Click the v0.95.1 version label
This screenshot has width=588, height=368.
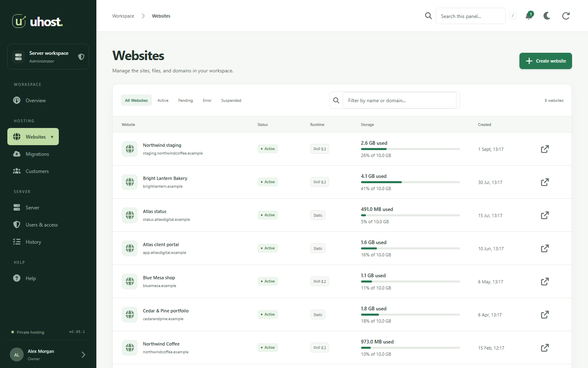click(77, 332)
